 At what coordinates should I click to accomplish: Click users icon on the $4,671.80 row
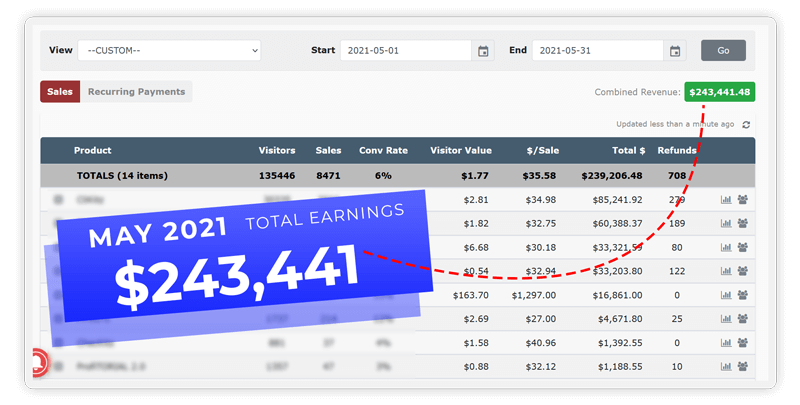click(743, 319)
